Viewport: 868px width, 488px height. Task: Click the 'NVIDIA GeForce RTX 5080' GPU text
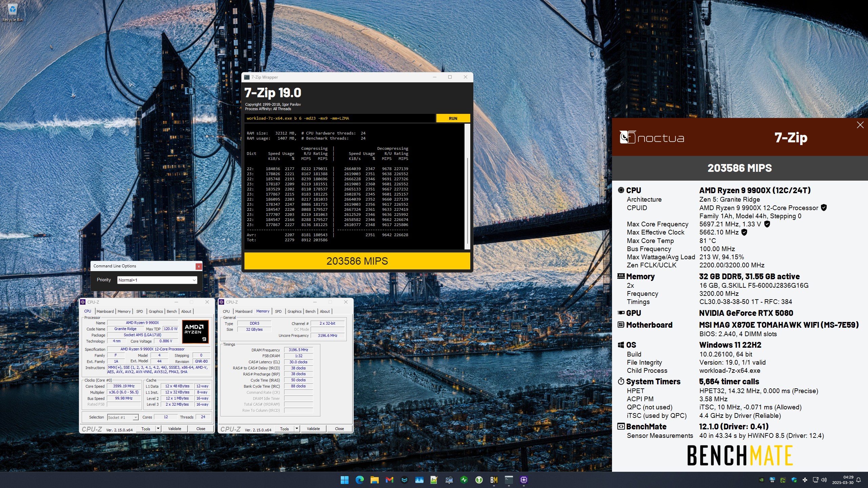pos(746,313)
